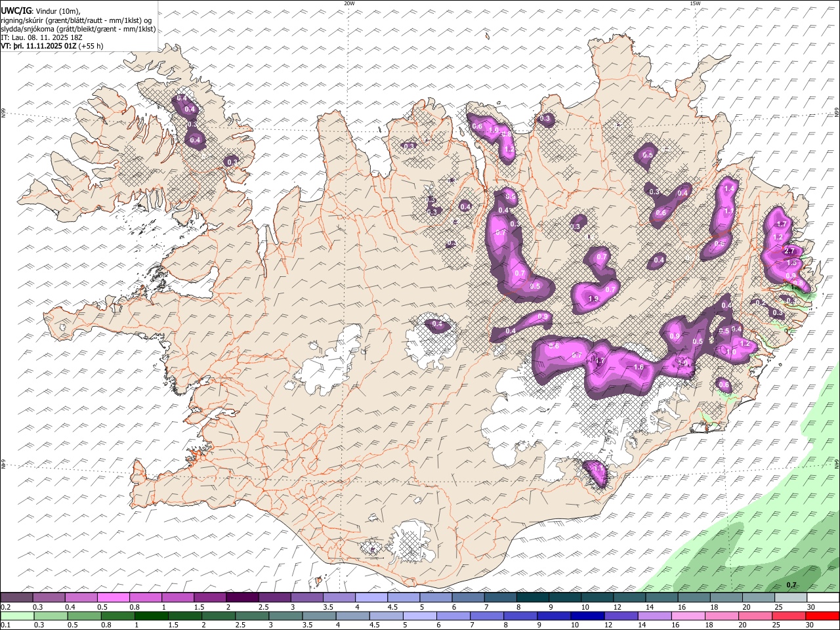Viewport: 840px width, 630px height.
Task: Click the 64N latitude label on the right edge
Action: pos(837,463)
